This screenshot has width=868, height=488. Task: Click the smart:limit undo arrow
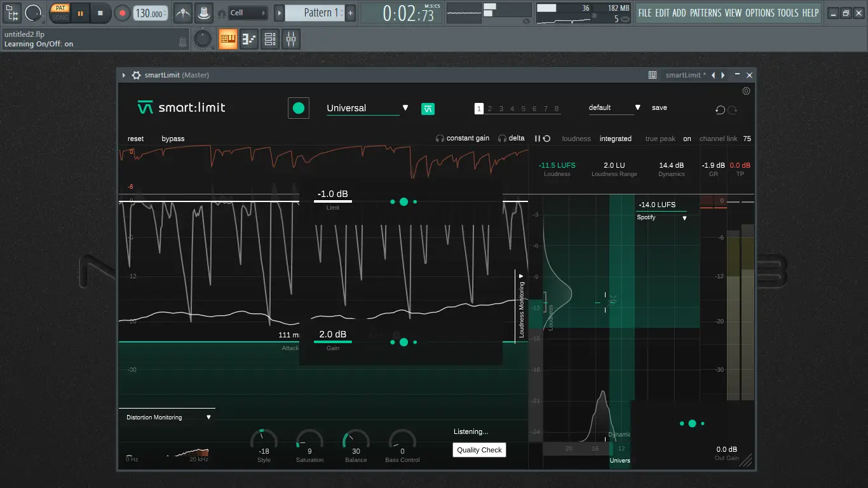pos(720,109)
